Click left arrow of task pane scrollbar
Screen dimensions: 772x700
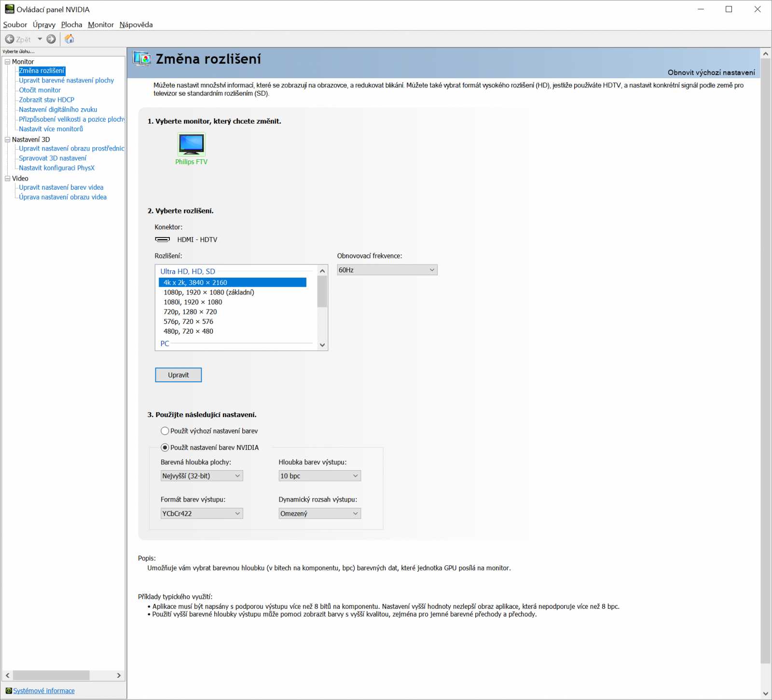point(8,675)
